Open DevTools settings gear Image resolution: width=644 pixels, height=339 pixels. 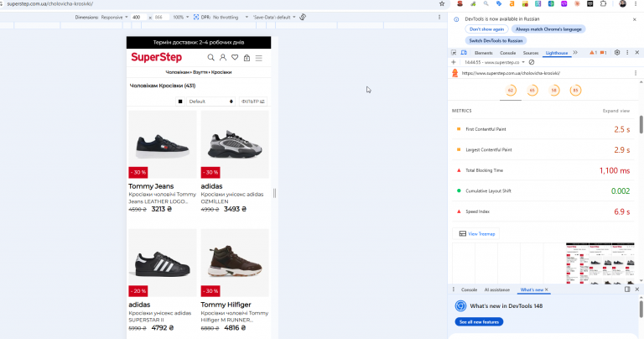click(617, 53)
